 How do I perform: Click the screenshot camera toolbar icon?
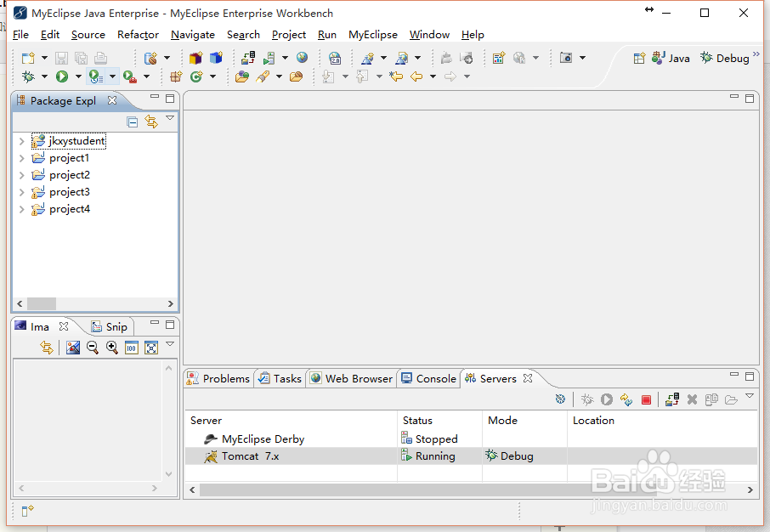tap(566, 58)
